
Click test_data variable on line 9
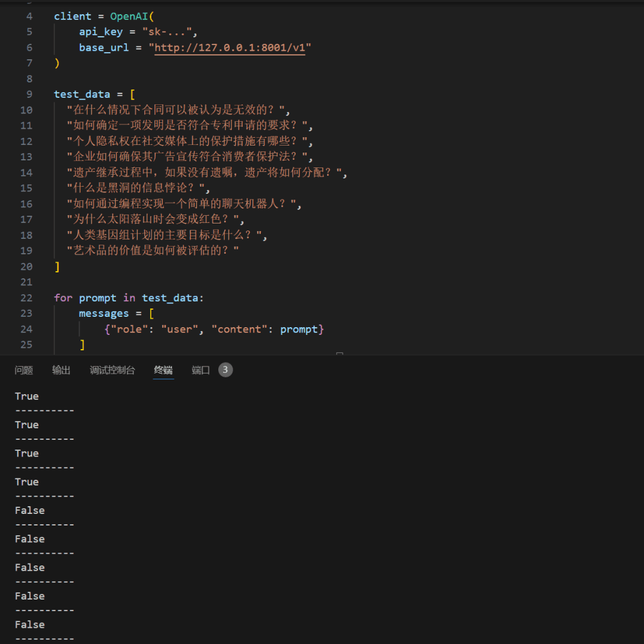click(x=82, y=94)
